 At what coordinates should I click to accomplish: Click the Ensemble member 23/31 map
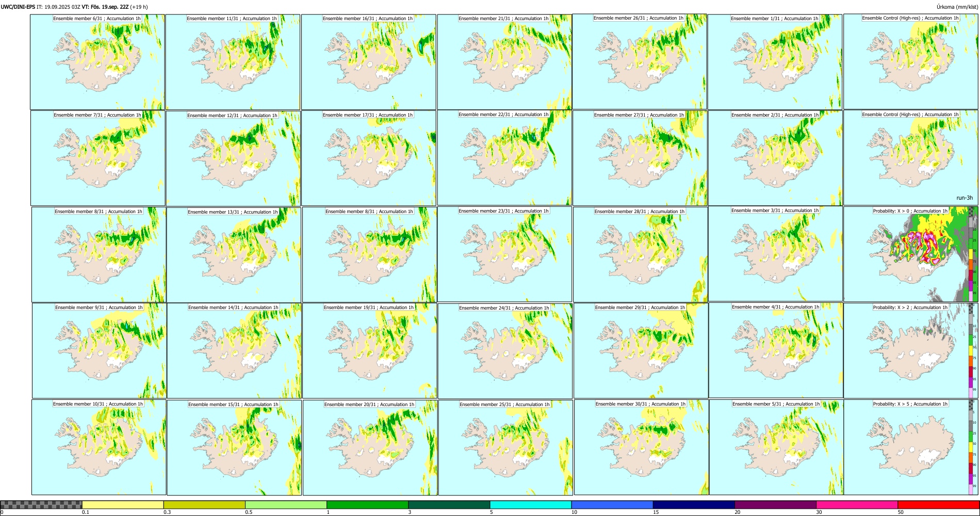pyautogui.click(x=504, y=254)
